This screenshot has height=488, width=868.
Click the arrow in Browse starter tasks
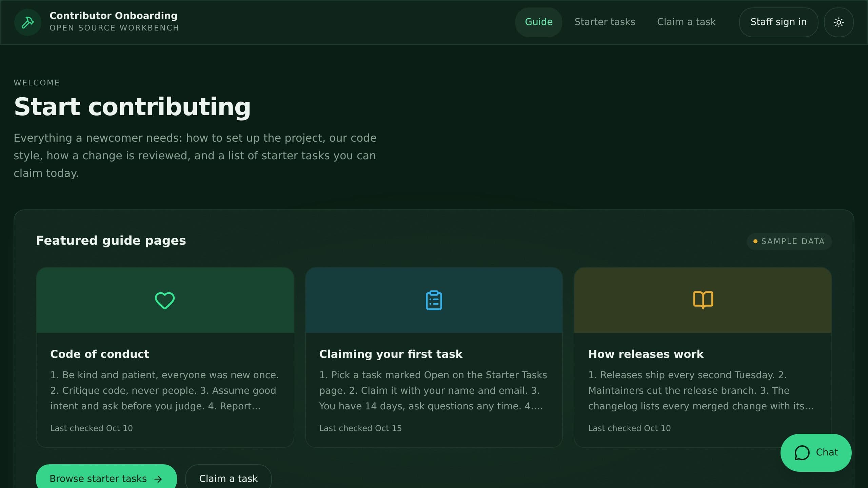[x=158, y=479]
